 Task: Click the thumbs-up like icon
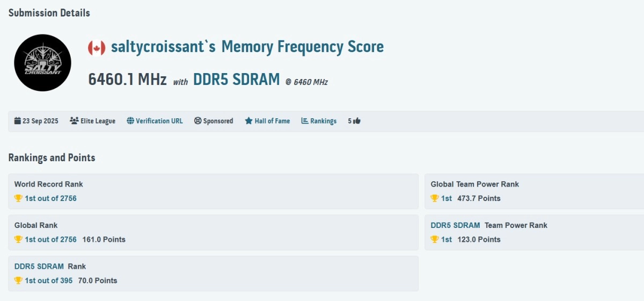point(357,121)
